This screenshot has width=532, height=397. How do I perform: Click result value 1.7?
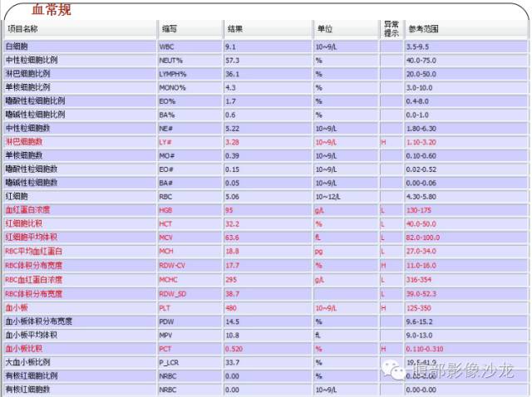point(231,101)
